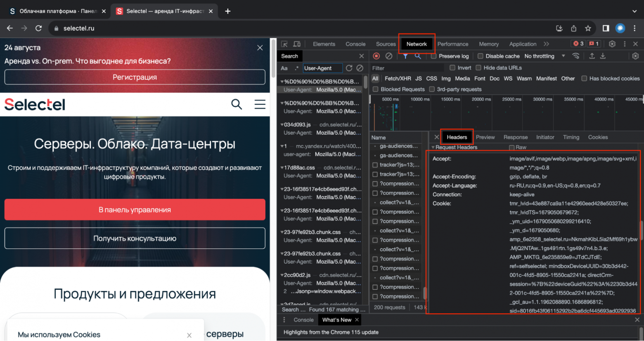Refresh the search results in Search pane
The height and width of the screenshot is (341, 644).
349,68
